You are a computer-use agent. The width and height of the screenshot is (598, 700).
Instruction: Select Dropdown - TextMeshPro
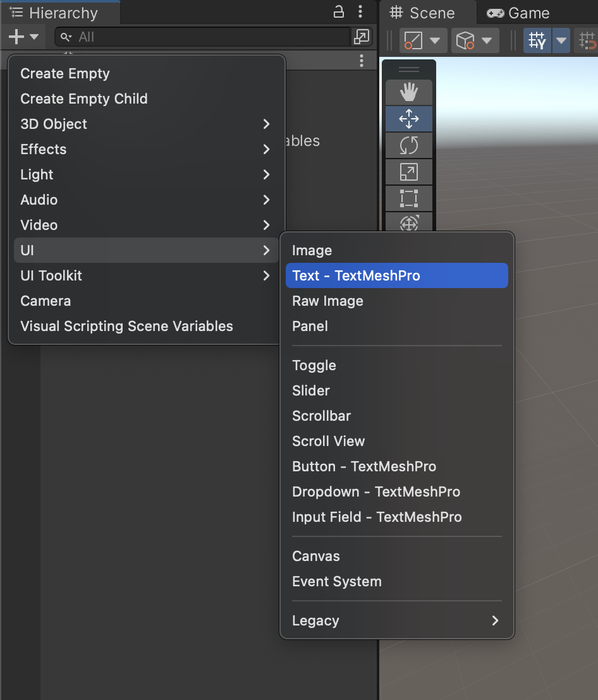397,492
